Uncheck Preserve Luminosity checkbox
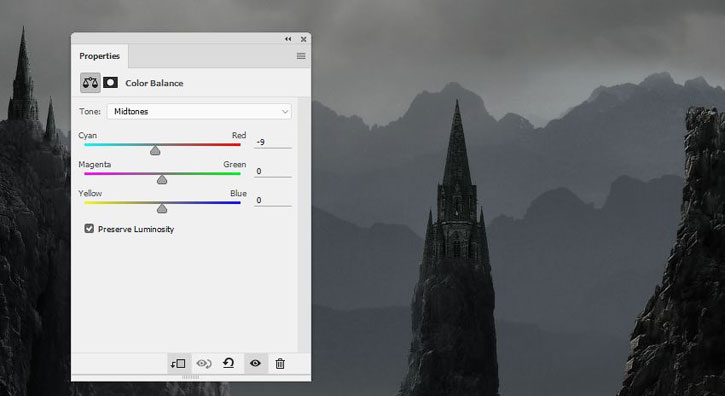Image resolution: width=725 pixels, height=396 pixels. [x=89, y=229]
